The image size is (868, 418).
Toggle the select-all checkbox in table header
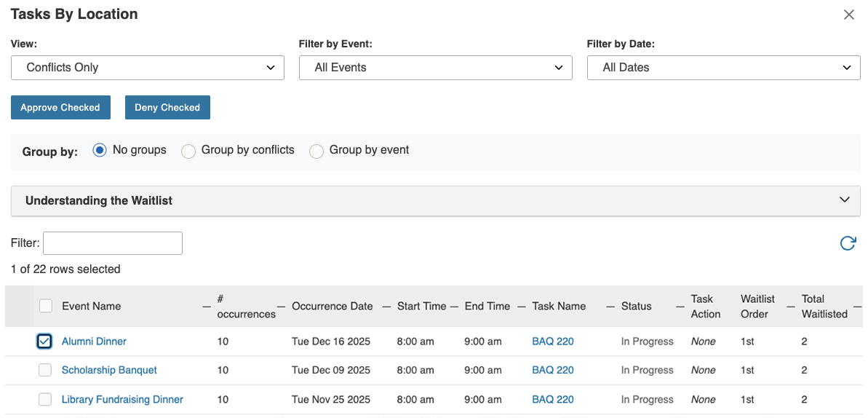point(45,306)
